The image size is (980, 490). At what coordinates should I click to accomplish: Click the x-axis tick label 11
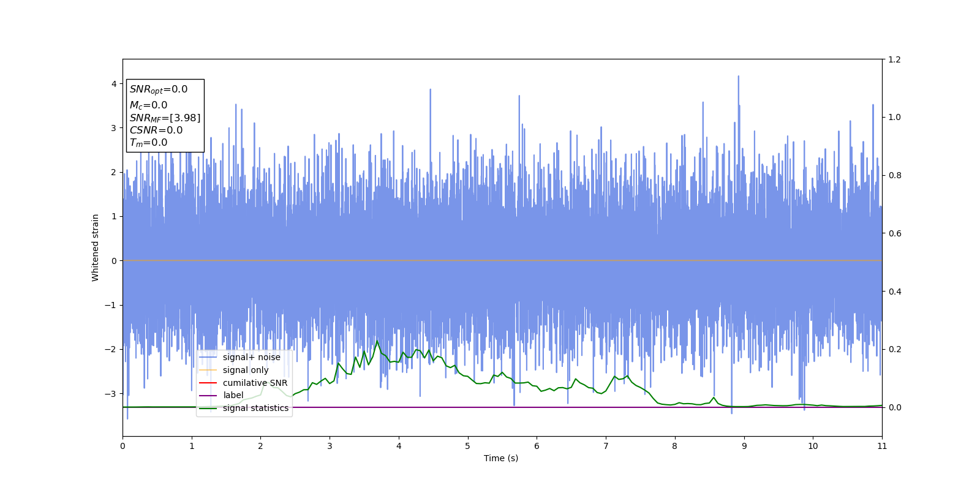(882, 446)
